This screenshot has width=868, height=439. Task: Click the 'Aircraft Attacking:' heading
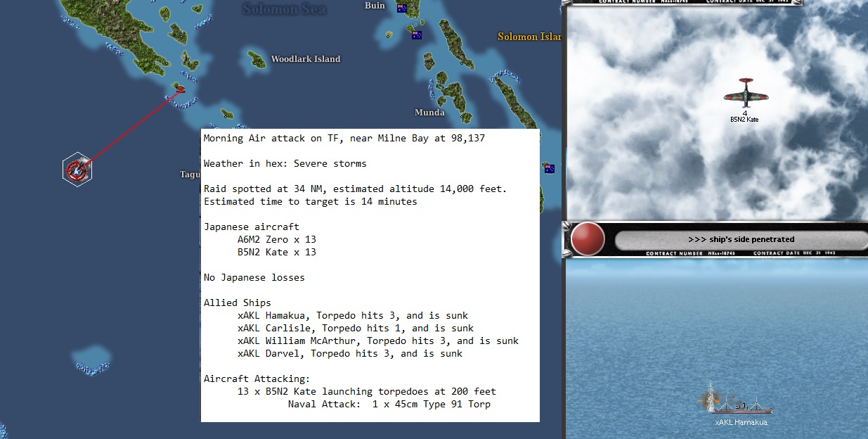[257, 379]
